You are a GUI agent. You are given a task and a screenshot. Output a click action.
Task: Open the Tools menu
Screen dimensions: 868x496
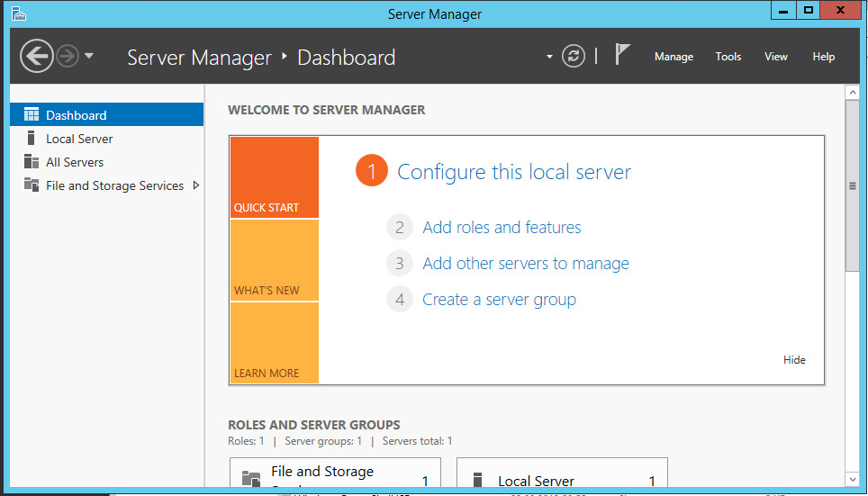click(x=728, y=57)
